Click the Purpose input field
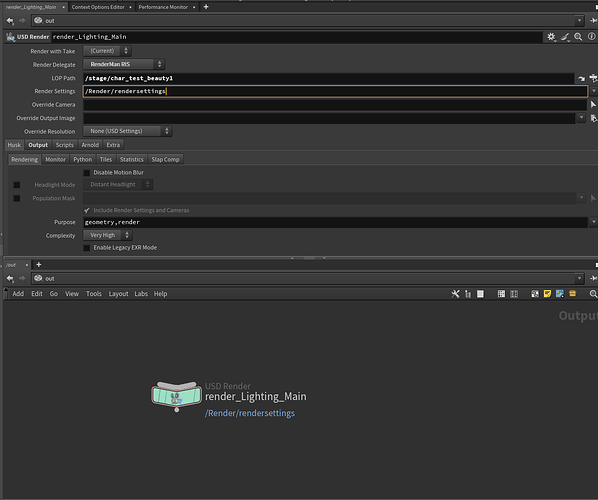Viewport: 598px width, 500px height. pos(335,222)
